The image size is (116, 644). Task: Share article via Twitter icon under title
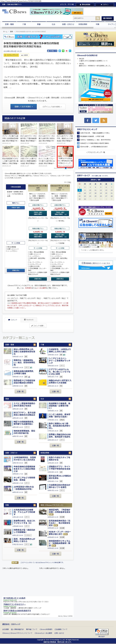pos(60,51)
